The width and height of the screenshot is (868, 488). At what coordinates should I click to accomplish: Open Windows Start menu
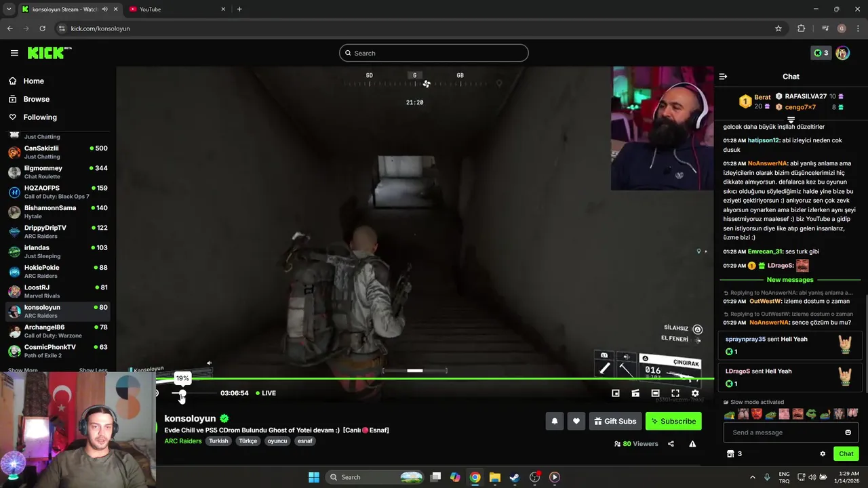314,477
